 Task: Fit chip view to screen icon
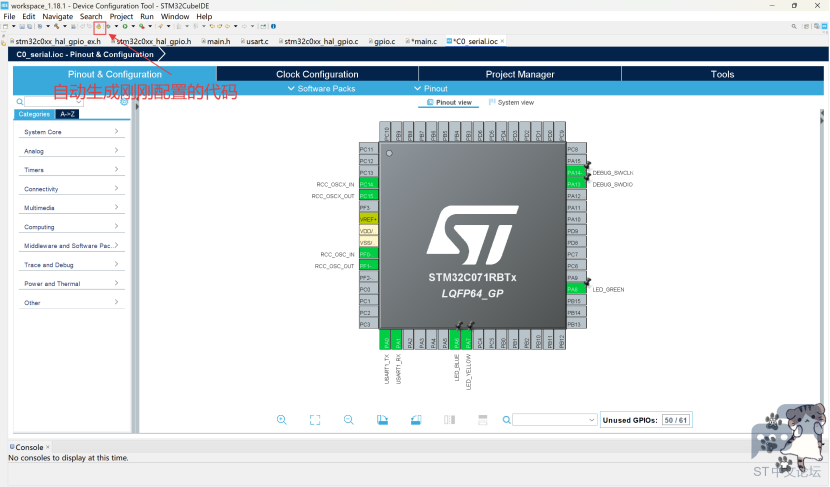pos(315,420)
